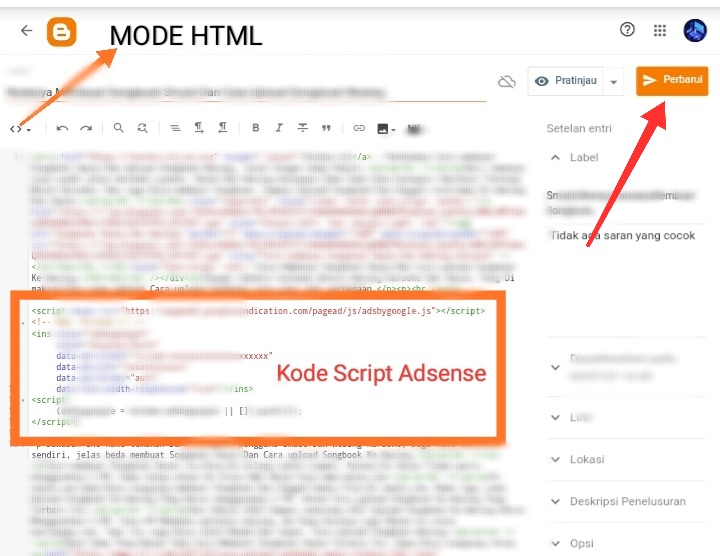This screenshot has height=556, width=720.
Task: Insert a video with clapperboard icon
Action: coord(414,129)
